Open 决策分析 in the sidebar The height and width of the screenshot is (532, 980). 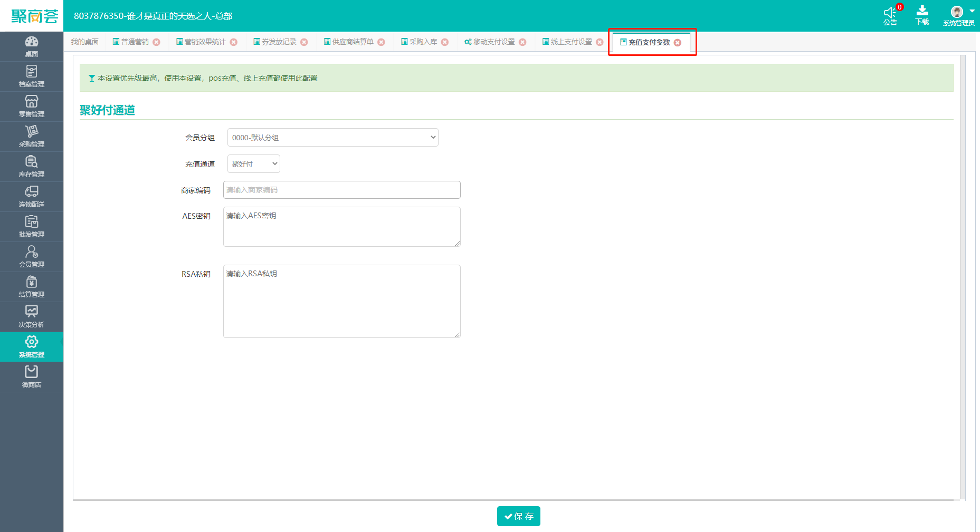coord(32,317)
